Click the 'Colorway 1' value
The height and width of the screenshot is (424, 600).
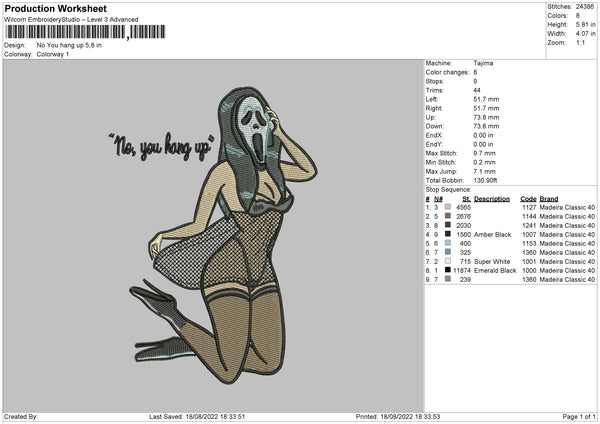tap(53, 54)
